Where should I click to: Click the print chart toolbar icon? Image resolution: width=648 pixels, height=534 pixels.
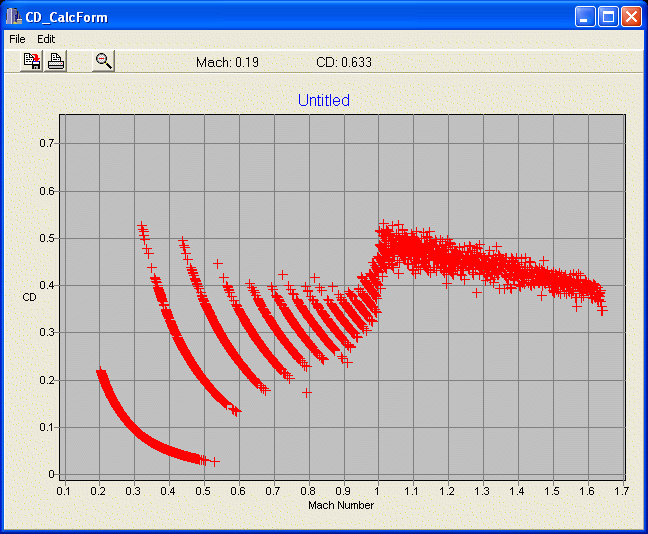[x=56, y=61]
